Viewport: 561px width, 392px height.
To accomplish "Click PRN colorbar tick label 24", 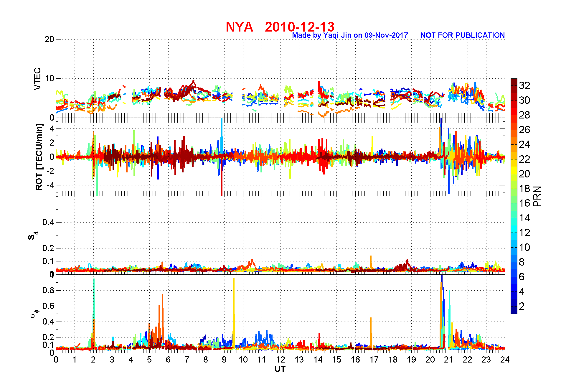I will click(x=524, y=144).
